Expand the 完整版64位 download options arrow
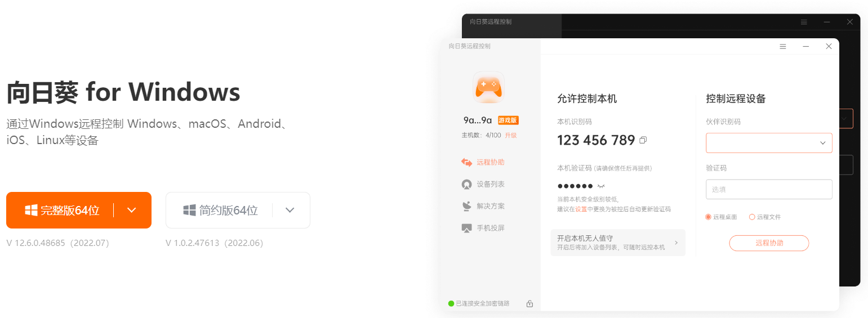The width and height of the screenshot is (868, 318). 132,210
